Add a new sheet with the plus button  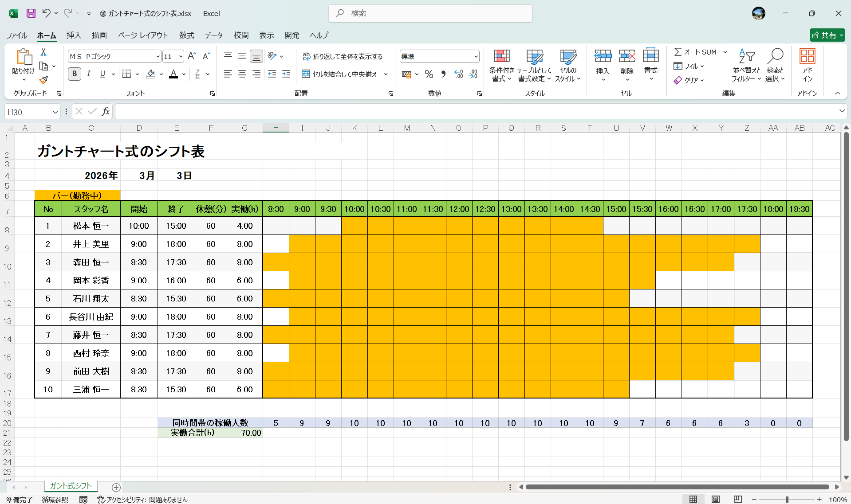[116, 488]
